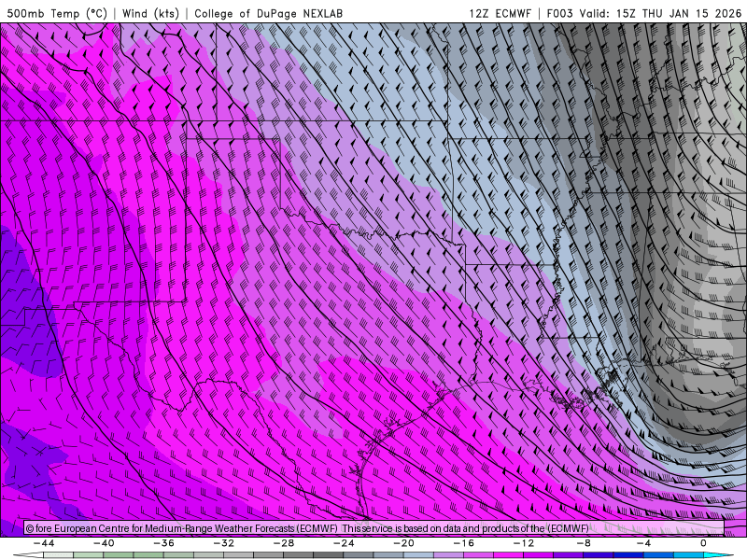The image size is (747, 560).
Task: Click the -12 colorbar label
Action: click(524, 543)
